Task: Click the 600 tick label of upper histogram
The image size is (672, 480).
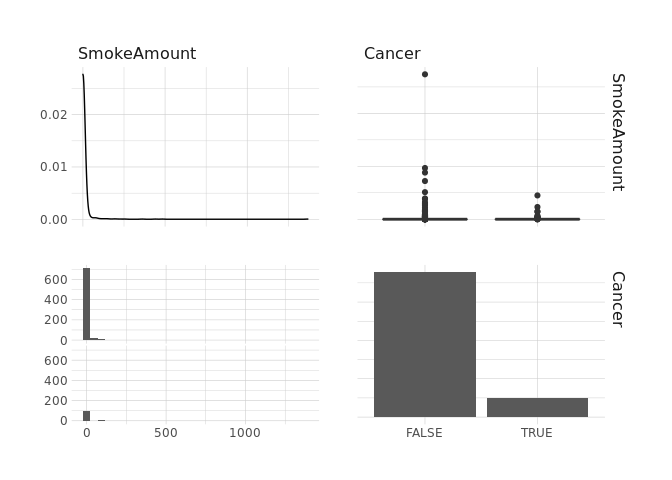Action: pyautogui.click(x=55, y=279)
